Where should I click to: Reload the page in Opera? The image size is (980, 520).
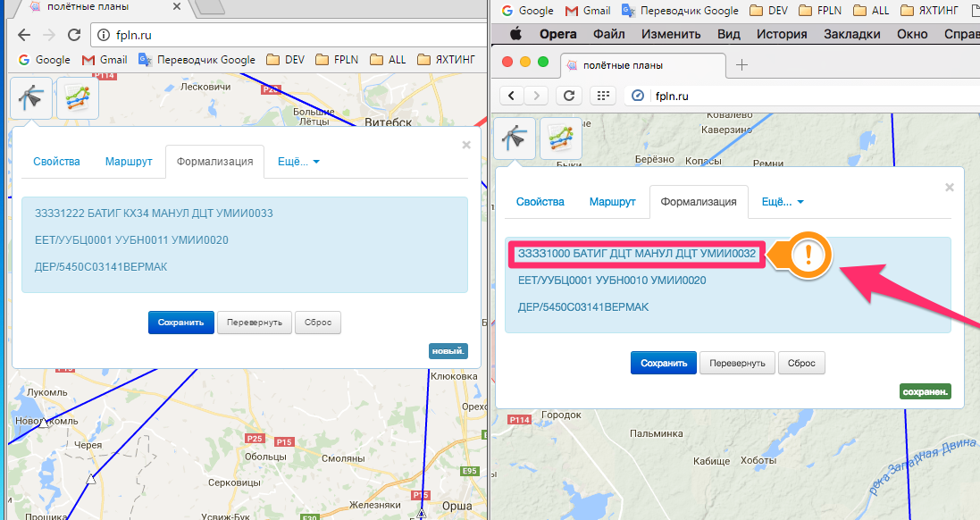568,96
